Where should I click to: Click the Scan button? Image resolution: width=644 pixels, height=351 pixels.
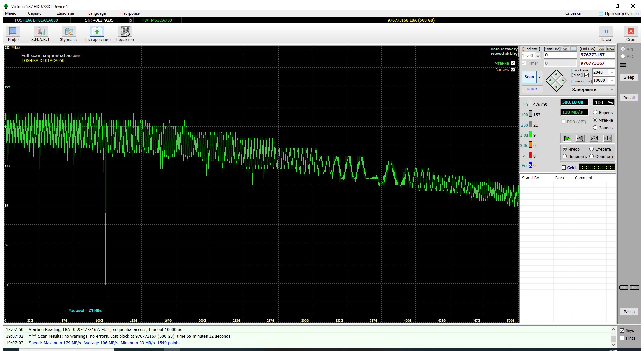pyautogui.click(x=529, y=77)
